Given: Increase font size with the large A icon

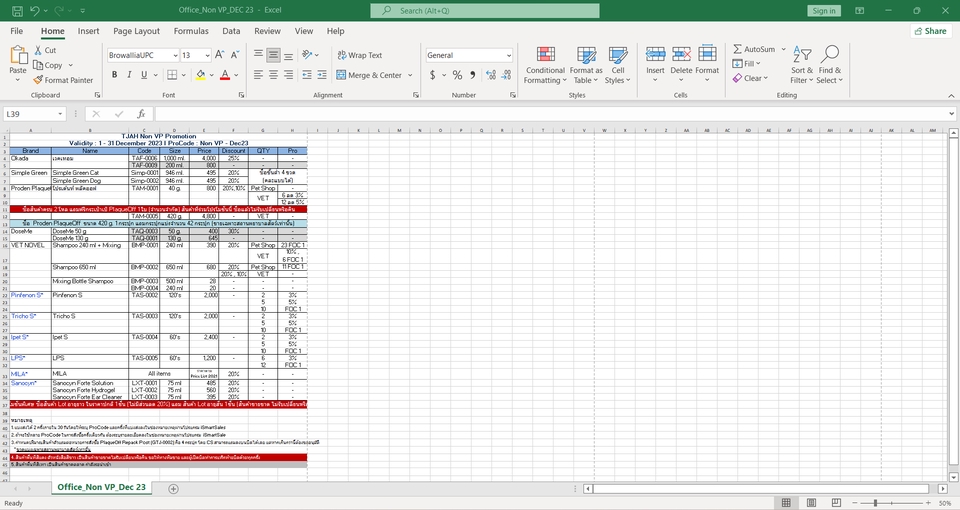Looking at the screenshot, I should (x=219, y=54).
